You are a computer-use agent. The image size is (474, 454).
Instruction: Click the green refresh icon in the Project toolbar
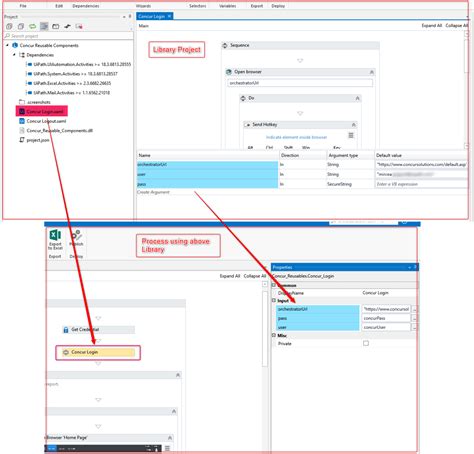click(x=32, y=26)
